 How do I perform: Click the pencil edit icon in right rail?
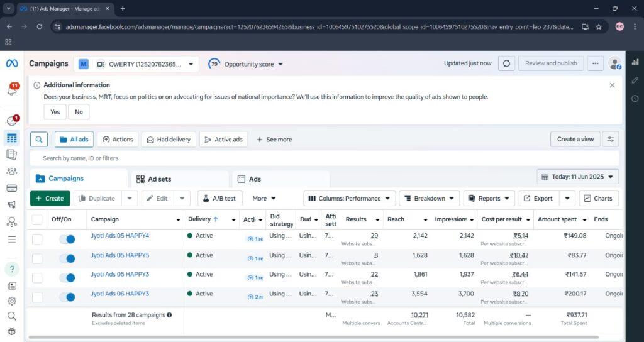[635, 80]
